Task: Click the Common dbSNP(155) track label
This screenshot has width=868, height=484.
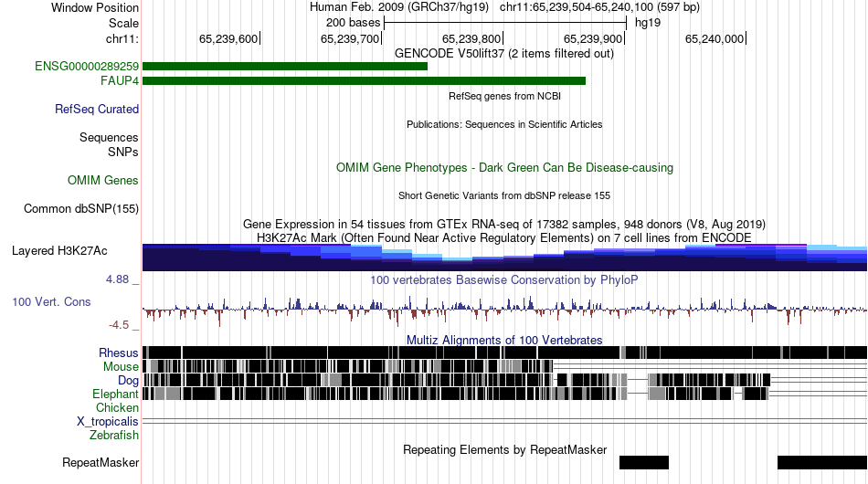Action: (x=80, y=208)
